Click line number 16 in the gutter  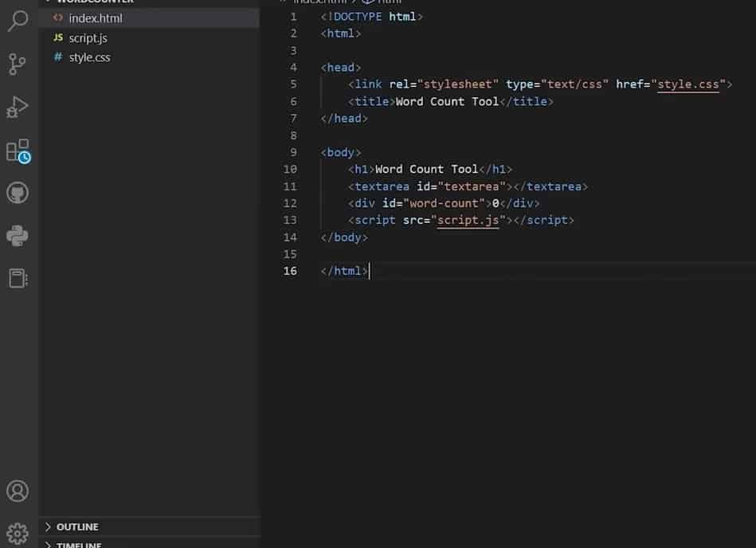290,271
